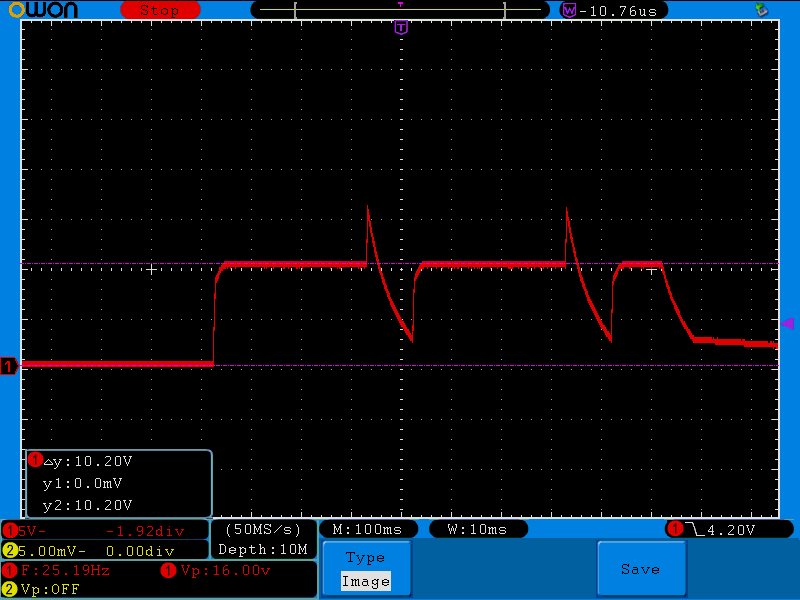Click the W:10ms window timebase setting

tap(478, 530)
